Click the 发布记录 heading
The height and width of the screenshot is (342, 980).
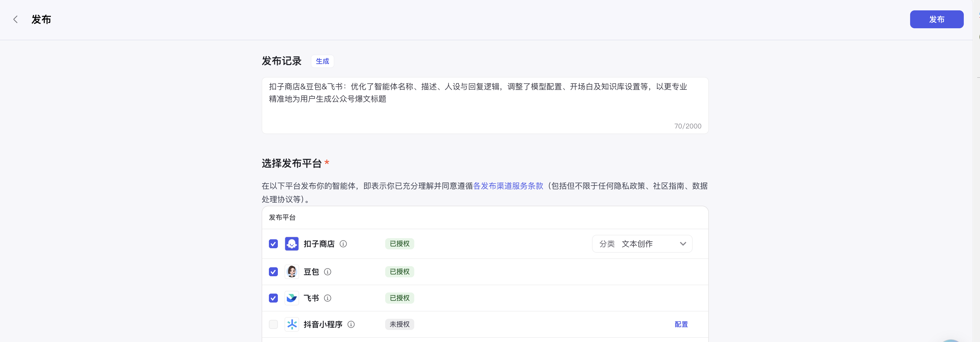coord(281,61)
